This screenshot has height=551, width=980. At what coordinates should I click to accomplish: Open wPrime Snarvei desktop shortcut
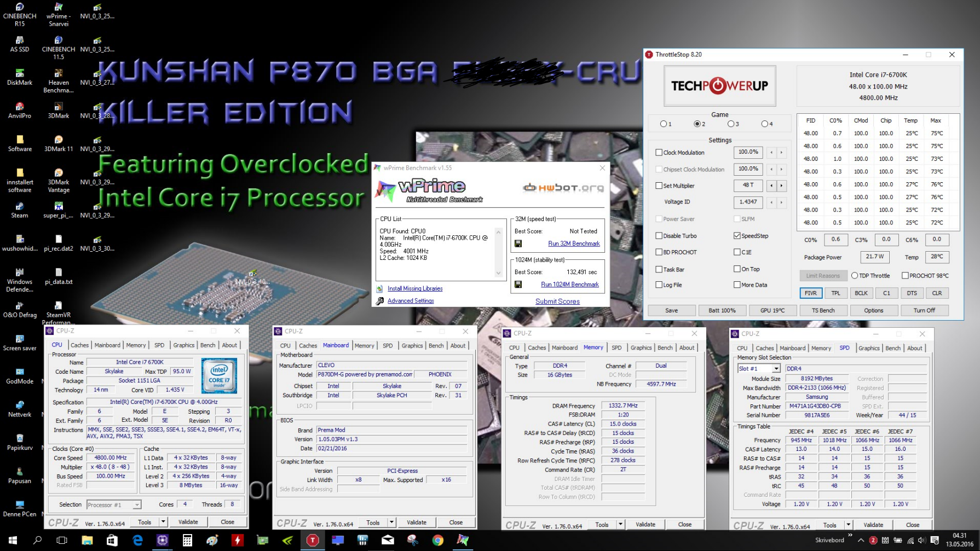click(59, 15)
